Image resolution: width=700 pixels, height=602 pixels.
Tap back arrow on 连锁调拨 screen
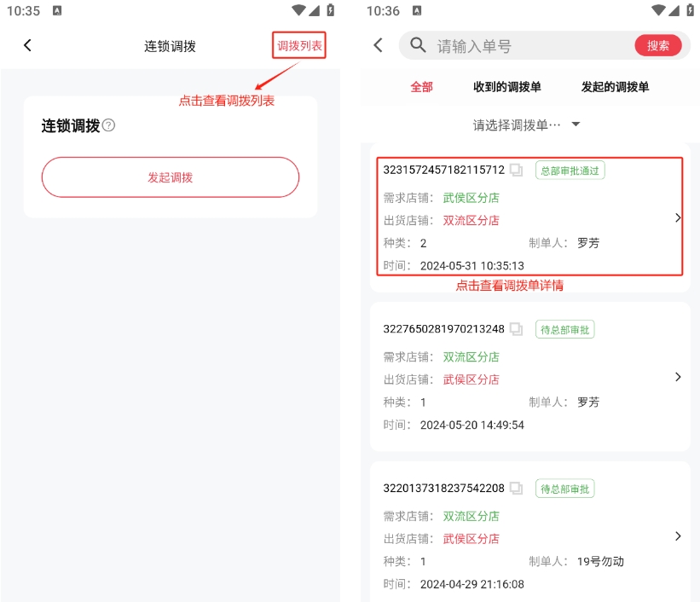(x=27, y=45)
